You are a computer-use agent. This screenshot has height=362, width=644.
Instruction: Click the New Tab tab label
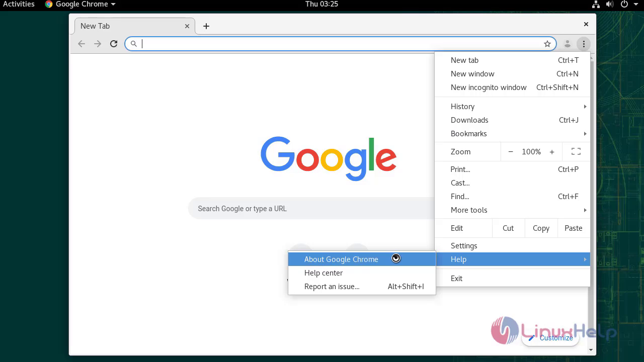95,26
